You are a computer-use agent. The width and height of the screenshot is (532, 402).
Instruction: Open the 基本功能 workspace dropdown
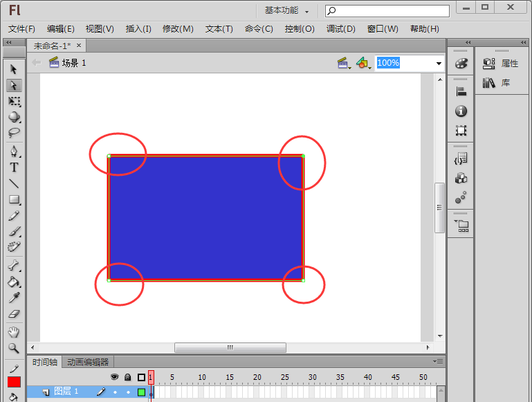click(286, 11)
